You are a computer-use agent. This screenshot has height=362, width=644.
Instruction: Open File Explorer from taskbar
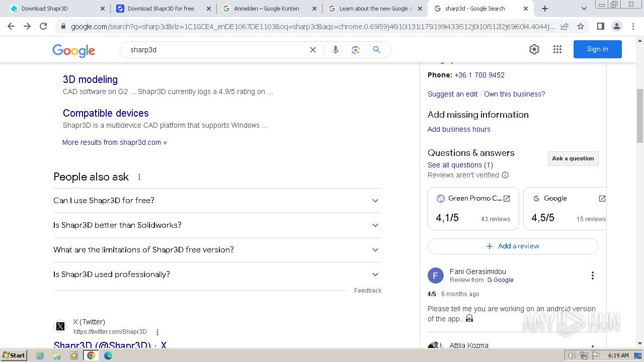point(57,355)
